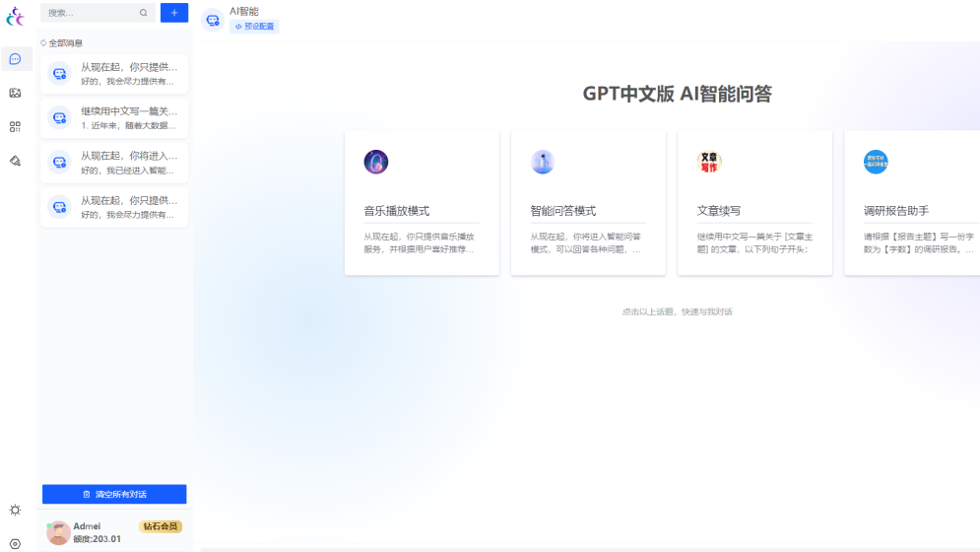Click the 音乐播放模式 card description text
The height and width of the screenshot is (552, 980).
point(420,242)
